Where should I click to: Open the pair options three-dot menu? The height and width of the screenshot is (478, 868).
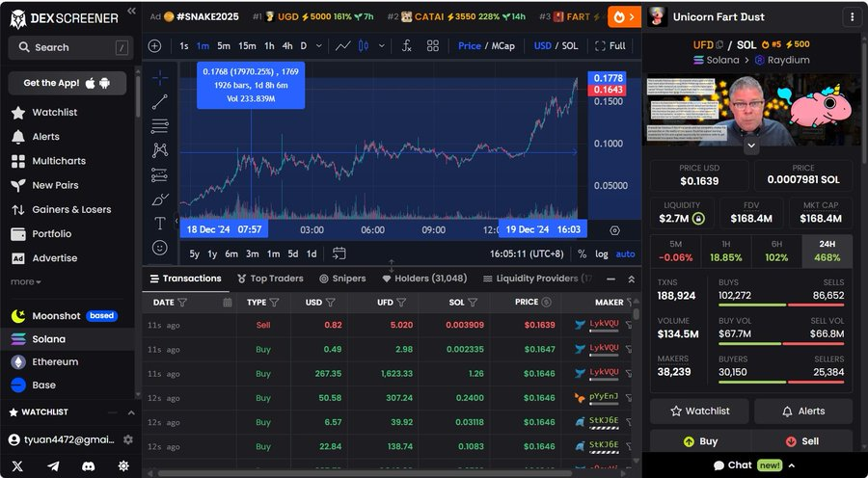[x=852, y=17]
